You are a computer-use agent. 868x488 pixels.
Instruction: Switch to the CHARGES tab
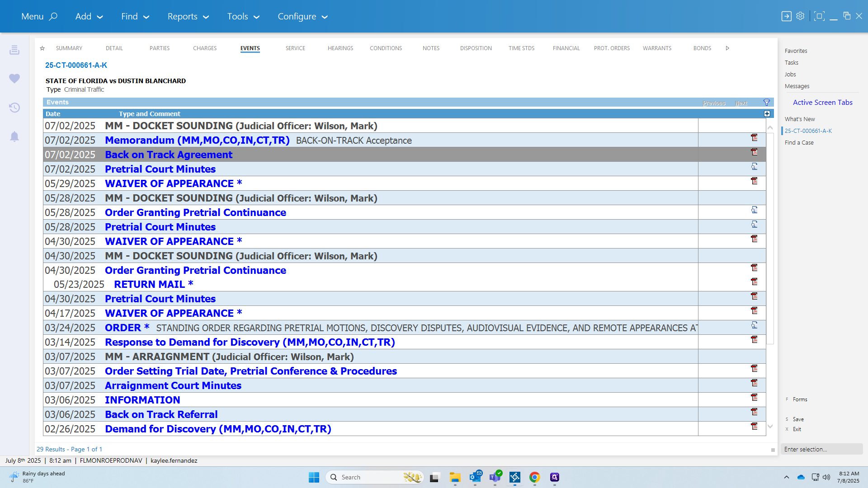click(205, 48)
